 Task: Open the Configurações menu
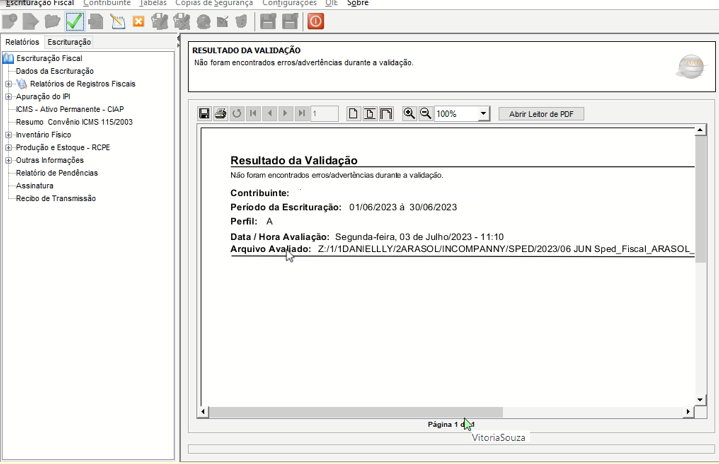289,3
